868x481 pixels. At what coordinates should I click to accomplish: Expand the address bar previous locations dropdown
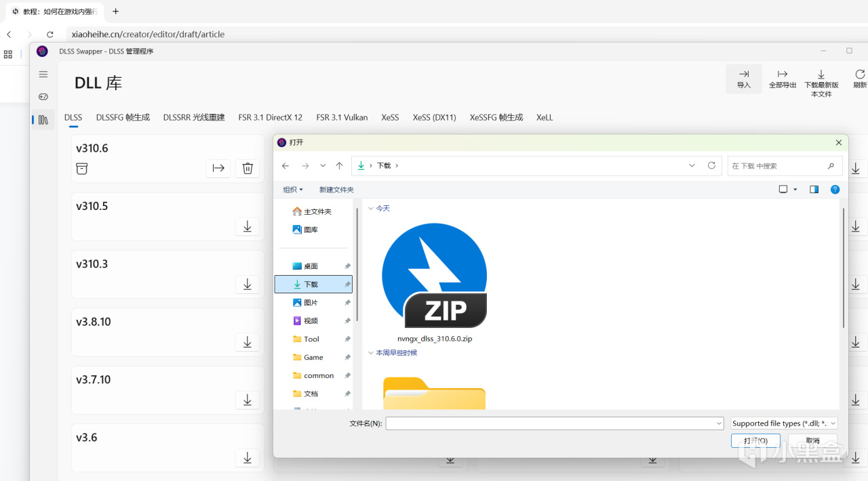[692, 165]
